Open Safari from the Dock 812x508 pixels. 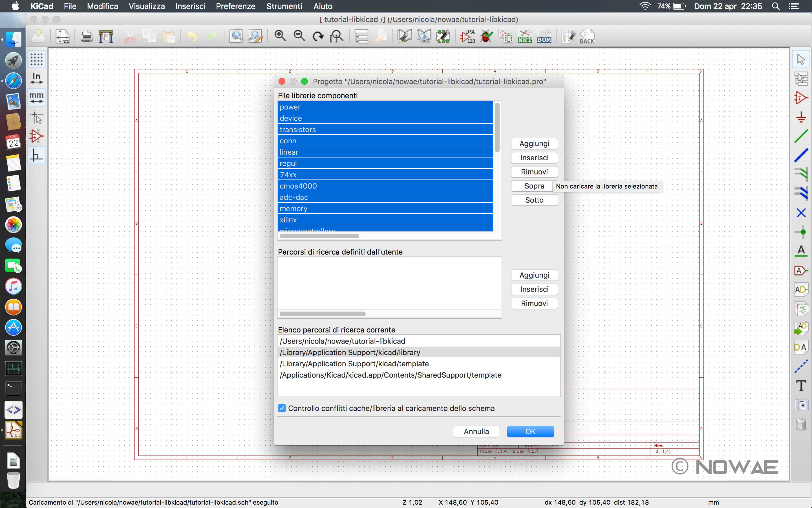14,81
